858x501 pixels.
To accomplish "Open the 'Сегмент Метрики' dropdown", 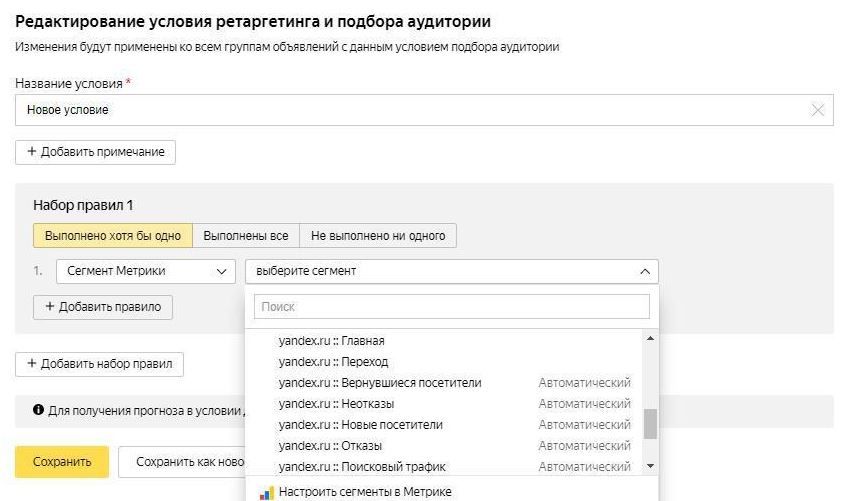I will pyautogui.click(x=146, y=271).
